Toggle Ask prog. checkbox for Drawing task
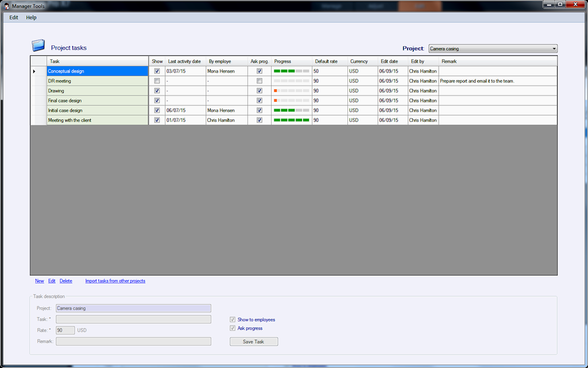 tap(260, 91)
